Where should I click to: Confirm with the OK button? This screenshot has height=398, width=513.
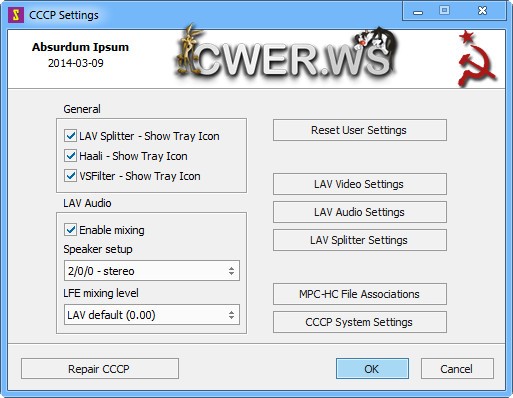372,369
